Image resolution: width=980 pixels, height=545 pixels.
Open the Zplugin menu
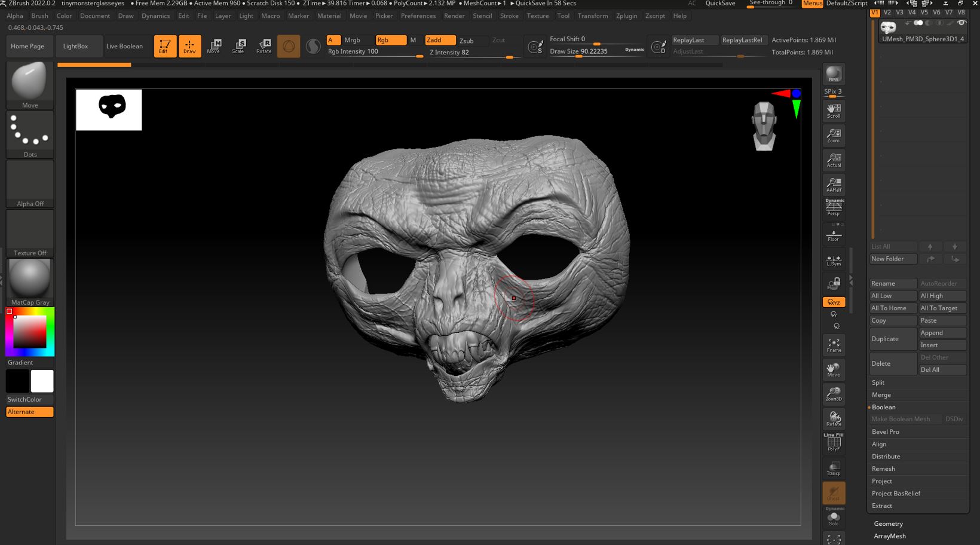tap(626, 16)
